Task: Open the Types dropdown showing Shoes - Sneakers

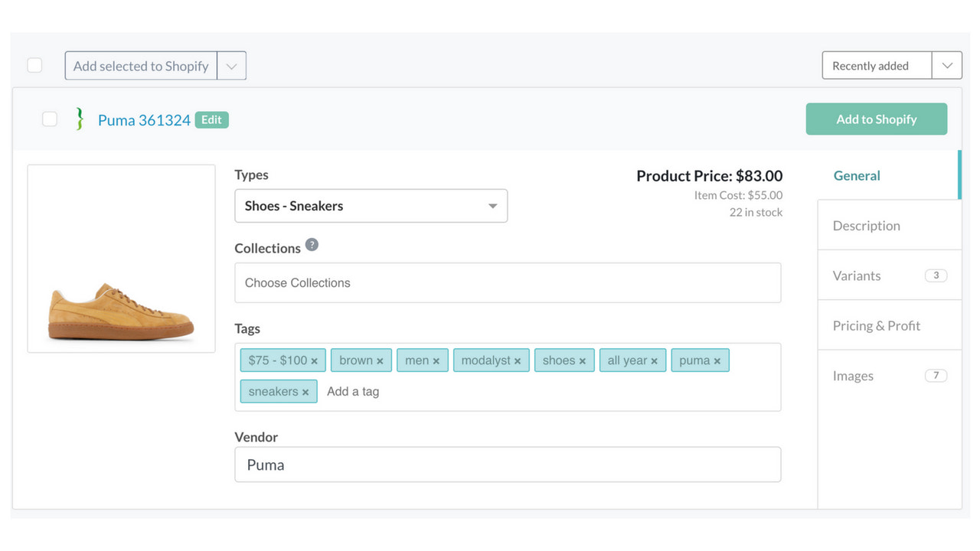Action: (371, 205)
